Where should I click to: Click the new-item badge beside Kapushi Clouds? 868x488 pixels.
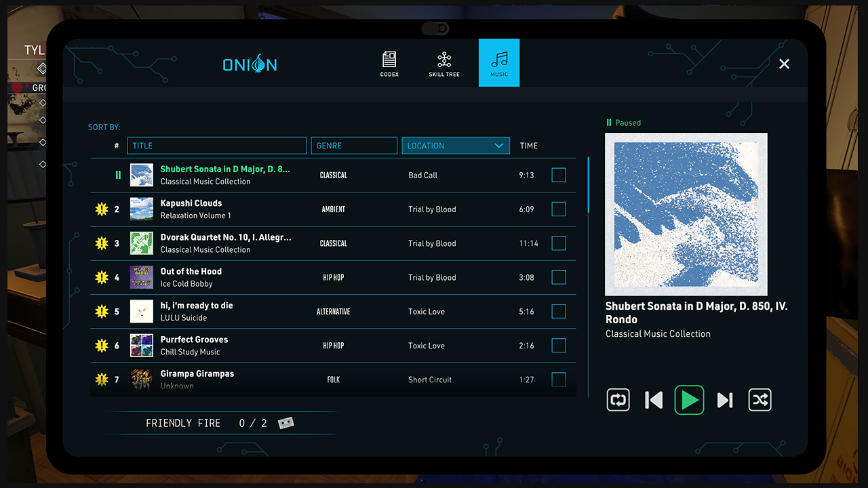(102, 209)
